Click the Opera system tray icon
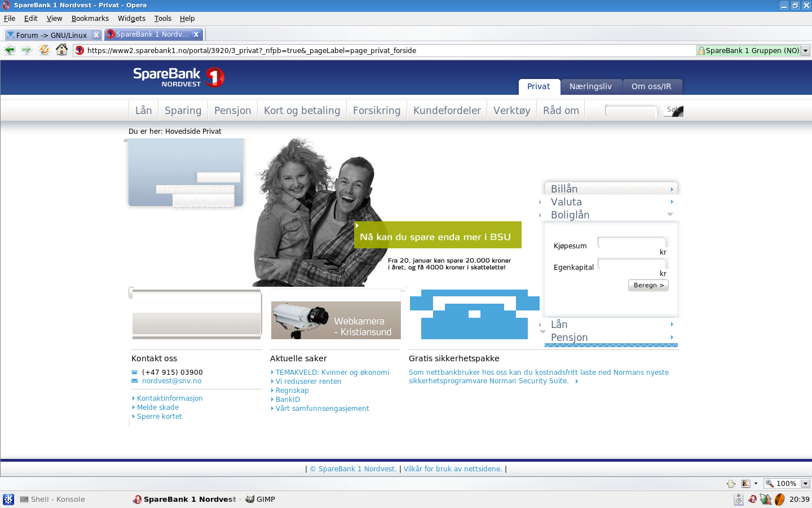The height and width of the screenshot is (508, 812). coord(752,500)
